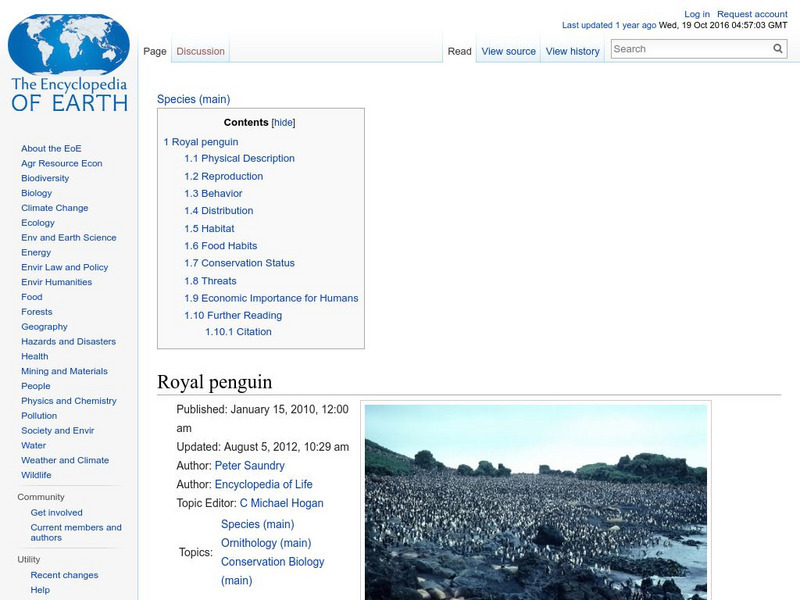
Task: Click the search magnifier icon
Action: pos(778,48)
